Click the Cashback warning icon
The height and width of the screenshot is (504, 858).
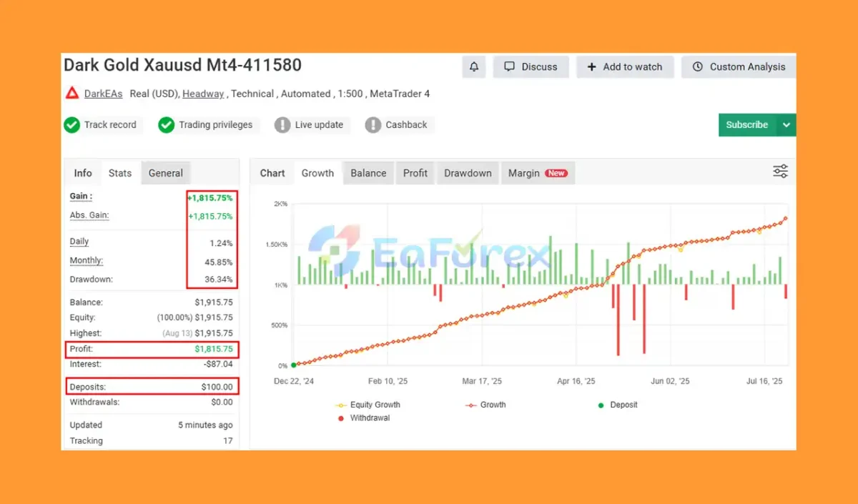pos(373,125)
